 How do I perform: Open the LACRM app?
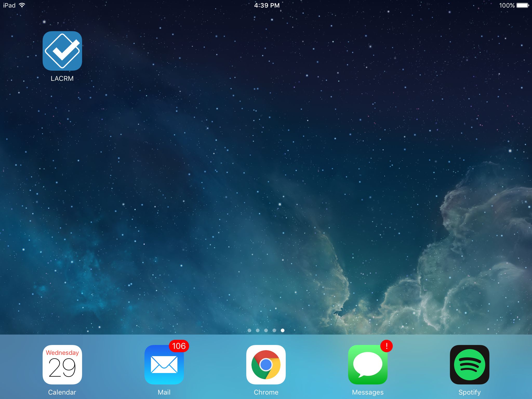(x=62, y=51)
